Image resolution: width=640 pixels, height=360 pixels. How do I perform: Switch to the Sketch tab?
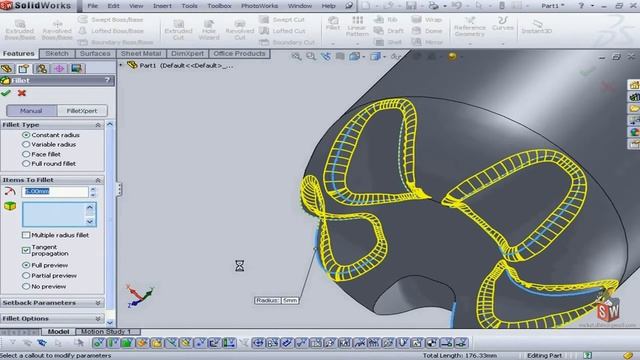pos(57,53)
